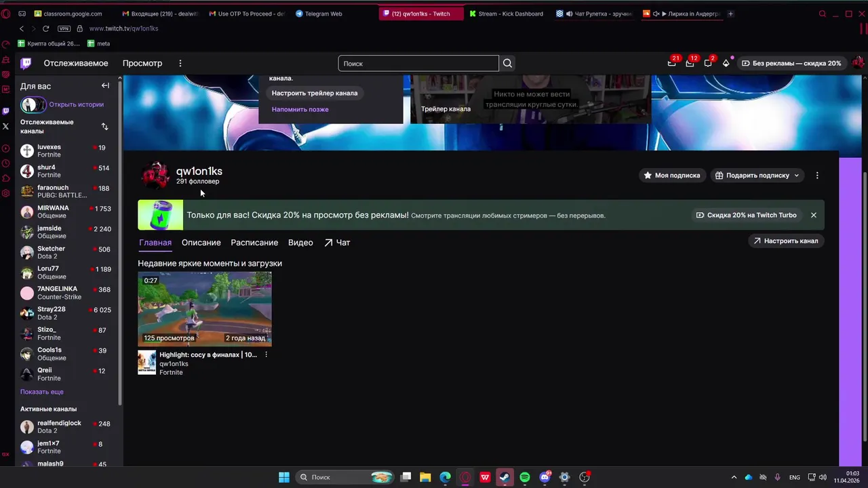Open Stray228 channel in sidebar

68,313
